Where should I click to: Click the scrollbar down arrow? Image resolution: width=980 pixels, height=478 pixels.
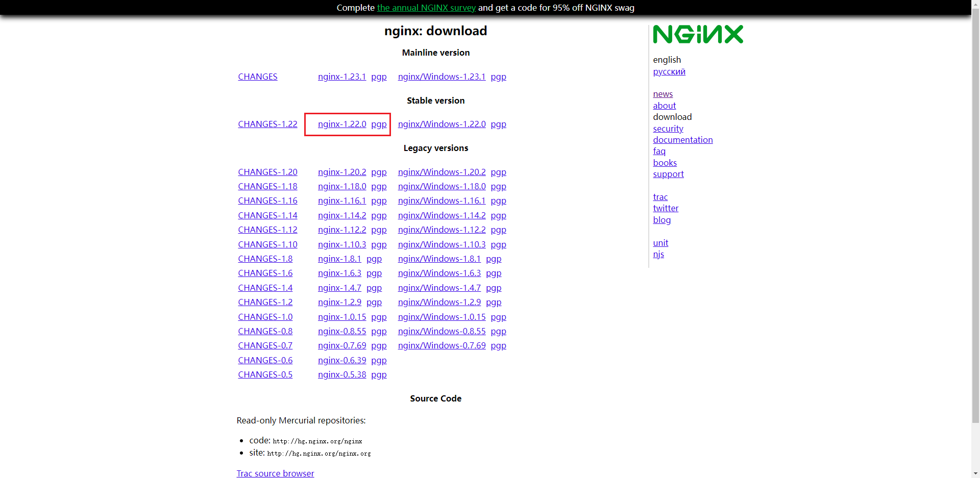click(975, 474)
